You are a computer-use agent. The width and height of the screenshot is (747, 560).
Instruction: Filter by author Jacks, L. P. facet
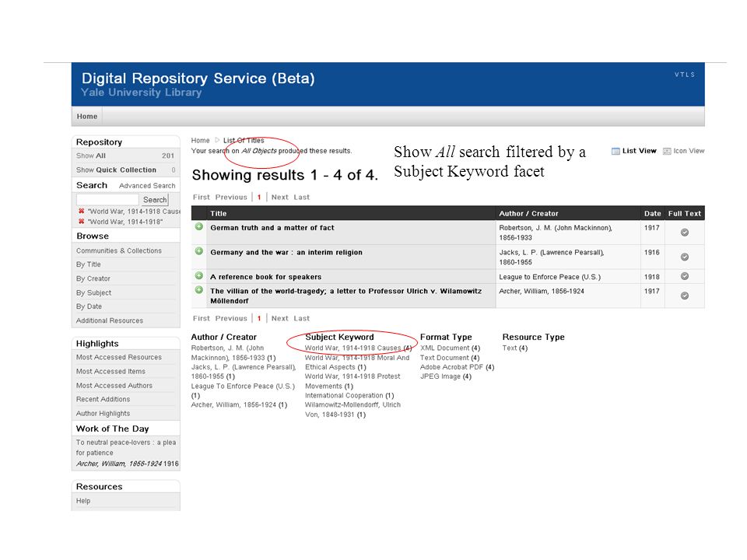coord(244,372)
